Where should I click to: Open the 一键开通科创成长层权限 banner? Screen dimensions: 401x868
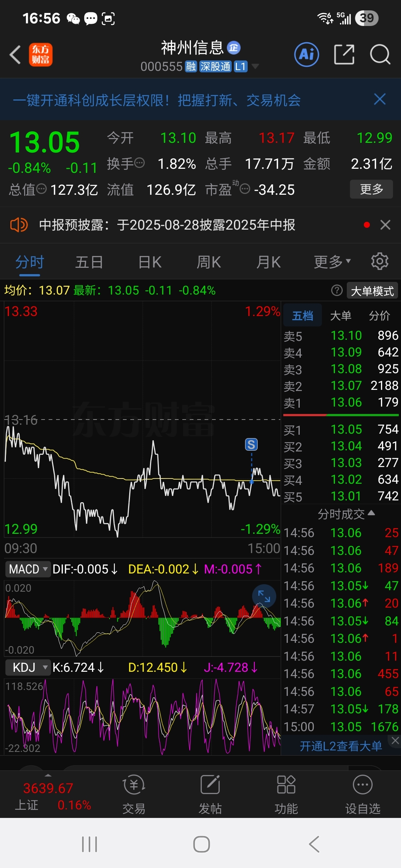click(x=157, y=100)
